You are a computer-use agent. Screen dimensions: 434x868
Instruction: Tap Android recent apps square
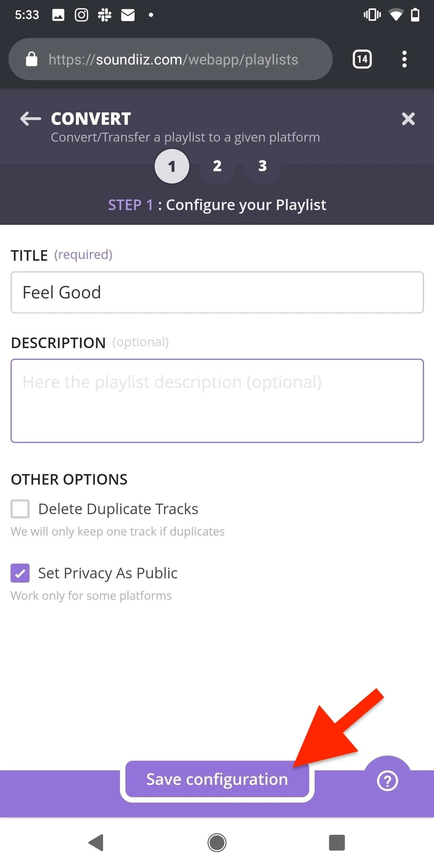337,842
